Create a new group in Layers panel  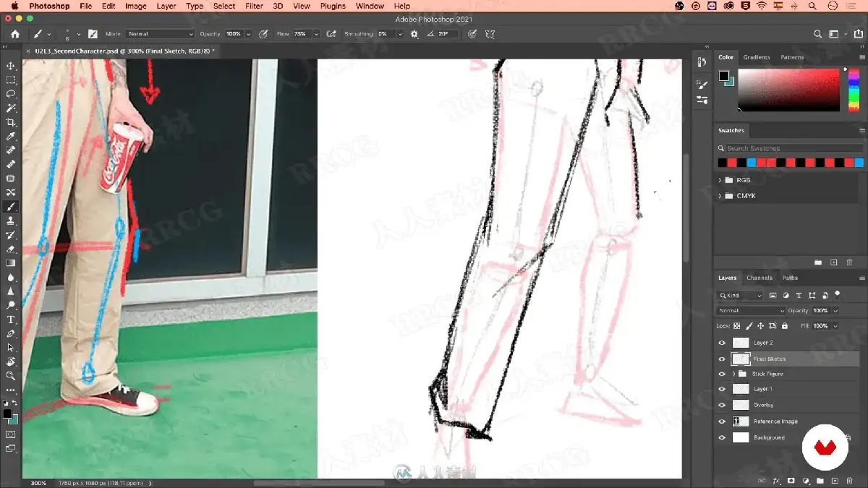[x=820, y=480]
